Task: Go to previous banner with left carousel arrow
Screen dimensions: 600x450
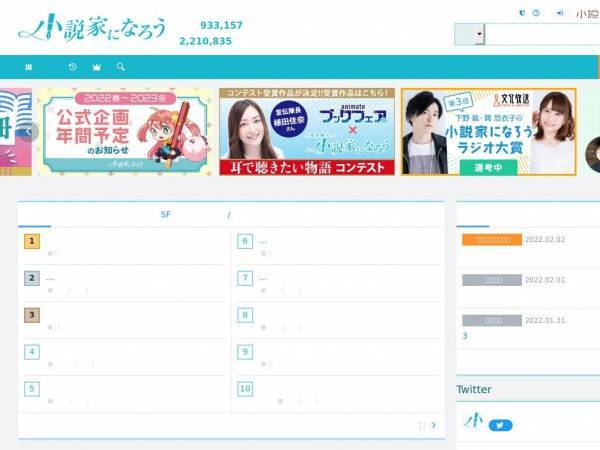Action: pos(29,132)
